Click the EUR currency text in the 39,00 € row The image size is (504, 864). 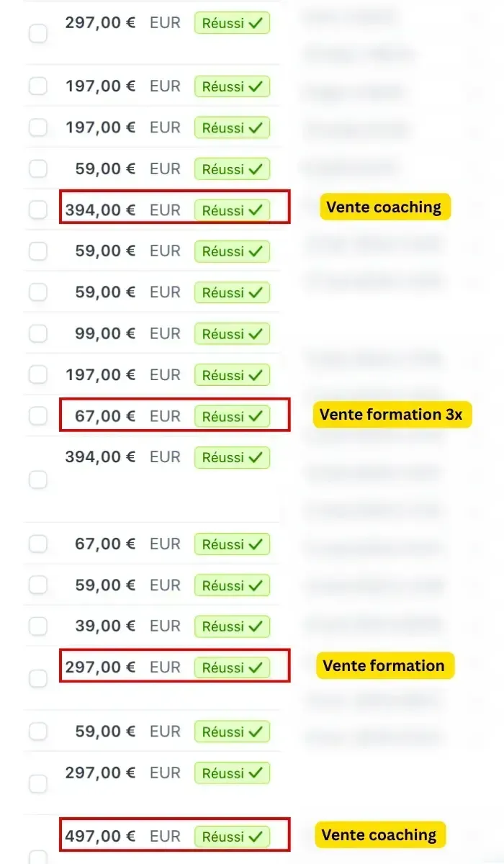[165, 626]
